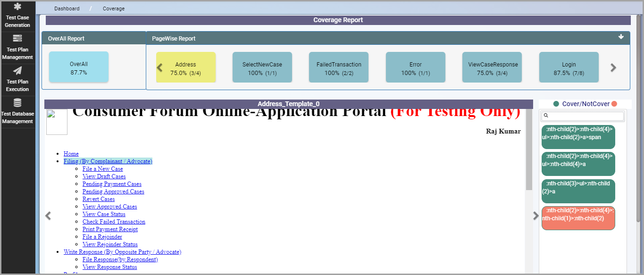This screenshot has height=275, width=644.
Task: Click the green selector ending in a>span
Action: tap(578, 137)
